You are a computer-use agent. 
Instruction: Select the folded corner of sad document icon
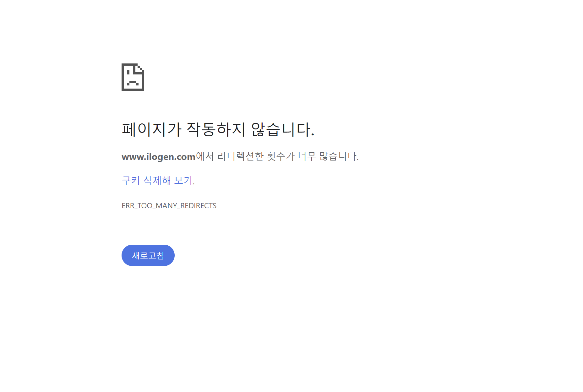140,68
